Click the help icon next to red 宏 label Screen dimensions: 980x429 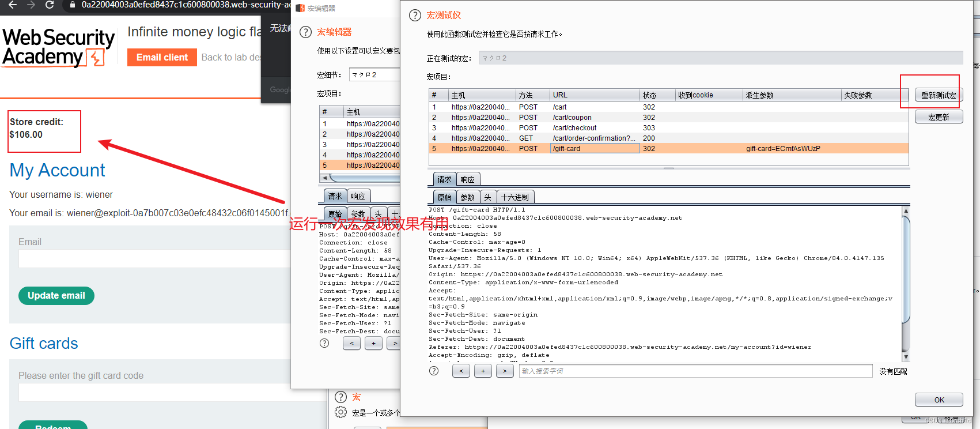click(340, 397)
